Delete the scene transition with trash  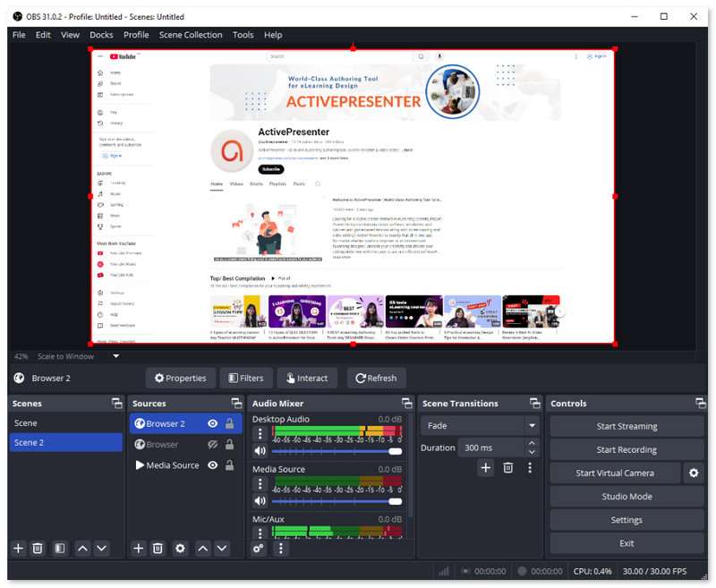point(508,467)
